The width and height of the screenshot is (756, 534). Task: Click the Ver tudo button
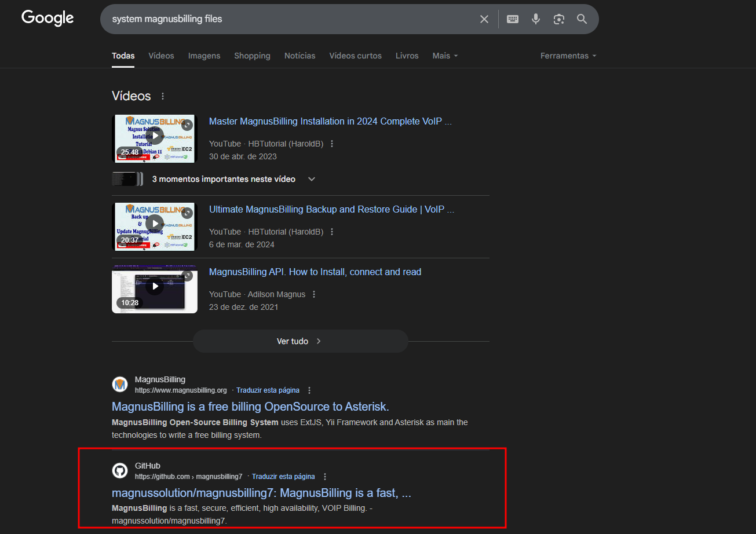[x=300, y=341]
